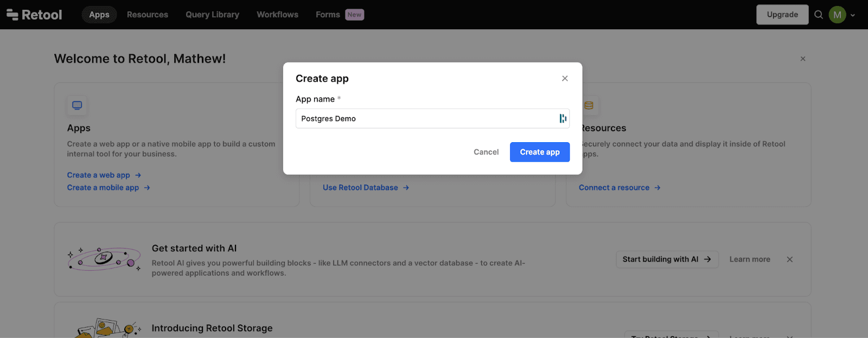Click the Retool logo in the navbar

[34, 15]
